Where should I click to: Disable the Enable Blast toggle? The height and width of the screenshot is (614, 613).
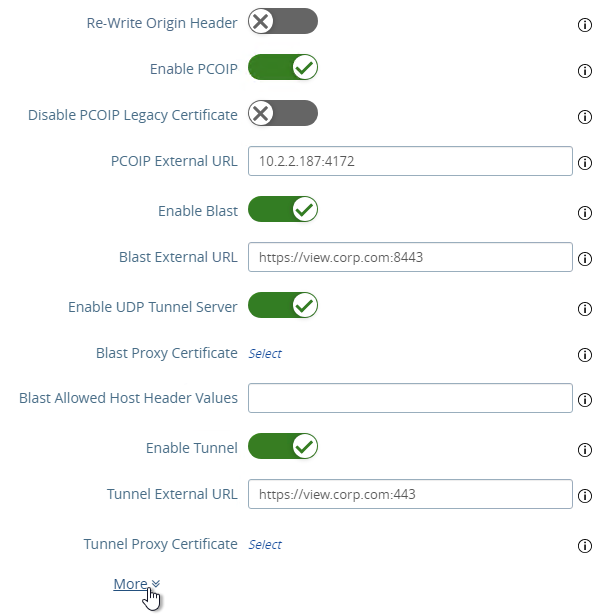point(283,209)
